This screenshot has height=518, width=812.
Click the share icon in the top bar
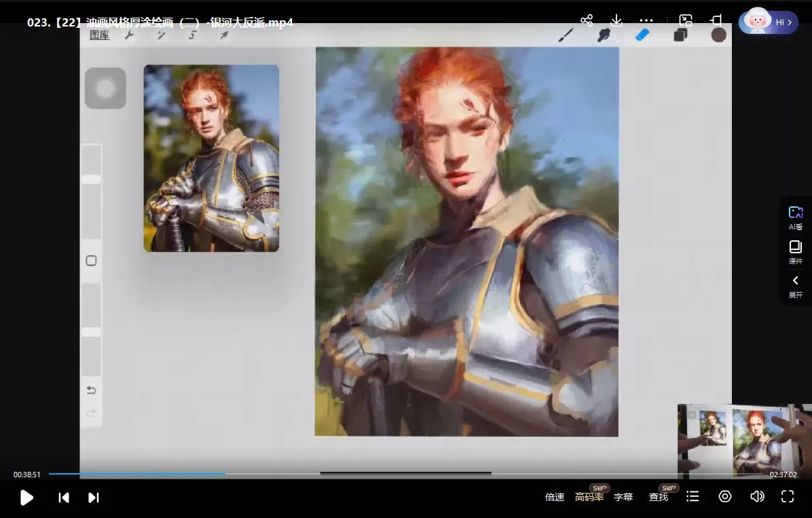pyautogui.click(x=587, y=20)
